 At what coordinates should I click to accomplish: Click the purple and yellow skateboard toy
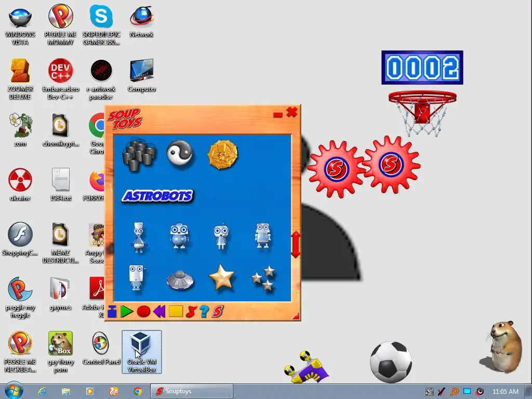(x=307, y=368)
